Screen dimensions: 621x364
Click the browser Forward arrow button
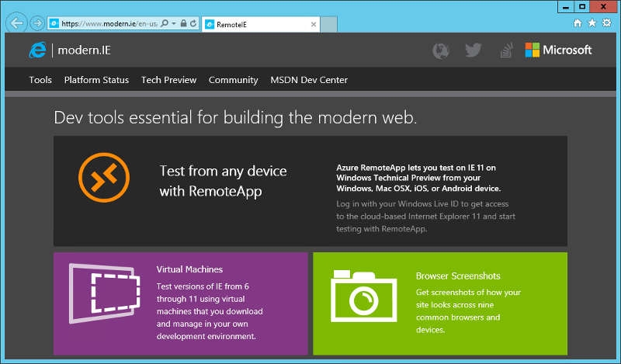pos(37,23)
